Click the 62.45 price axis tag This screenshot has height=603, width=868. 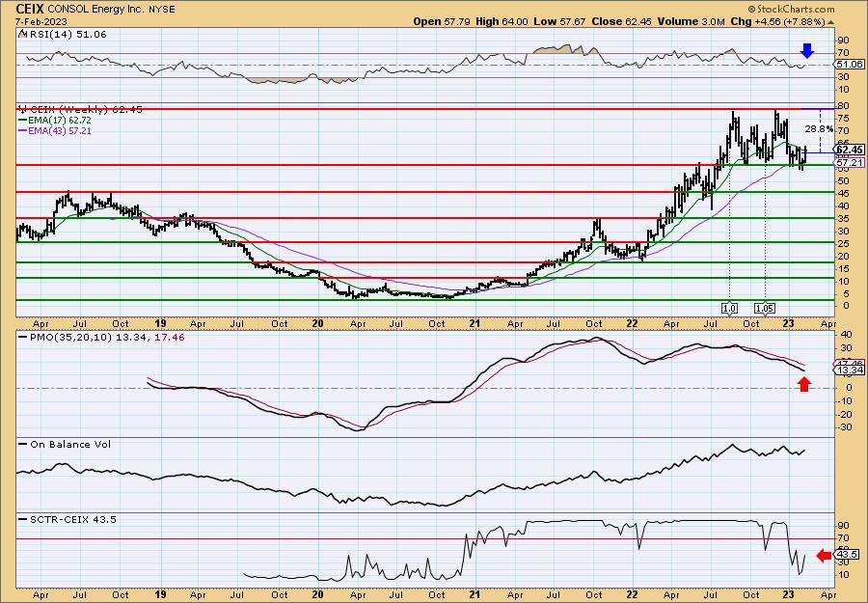pos(850,151)
